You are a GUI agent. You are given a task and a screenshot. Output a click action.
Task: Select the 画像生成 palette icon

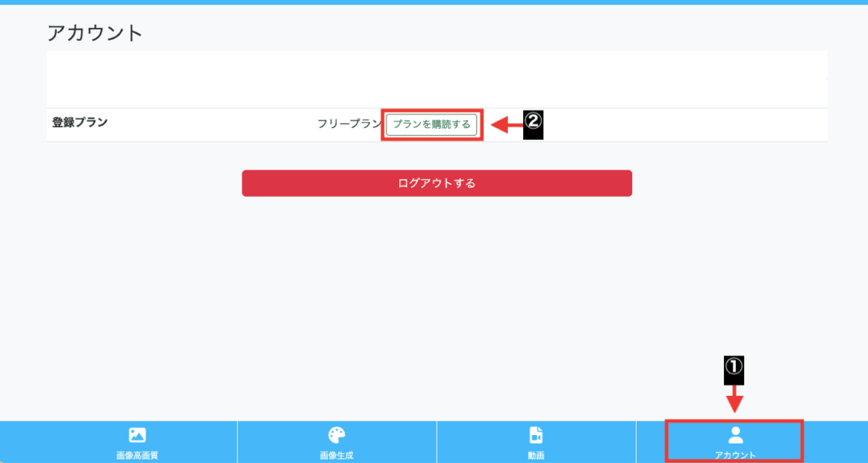coord(337,435)
